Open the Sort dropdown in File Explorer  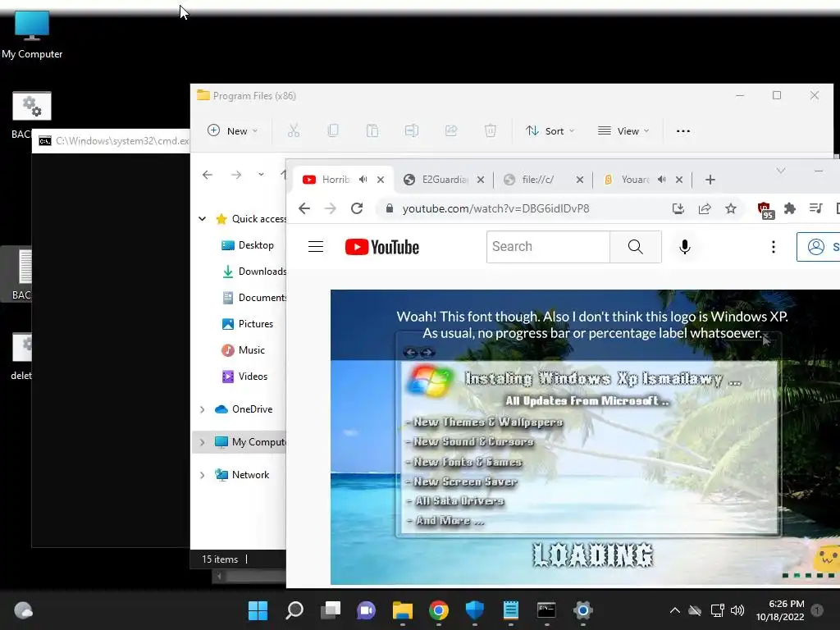click(550, 130)
